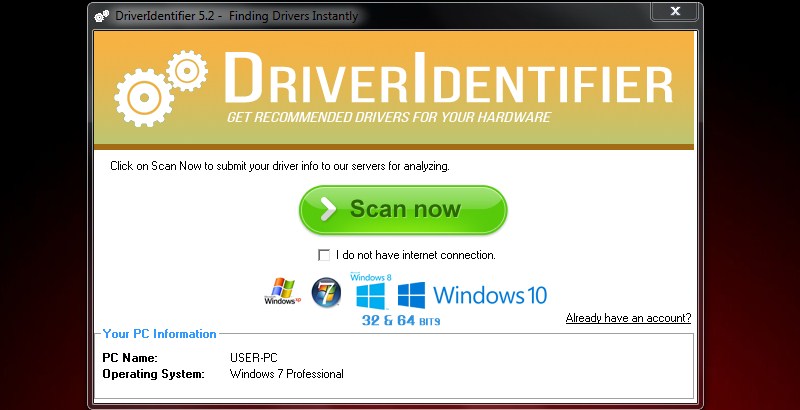Close the DriverIdentifier window
This screenshot has height=410, width=800.
pyautogui.click(x=674, y=11)
